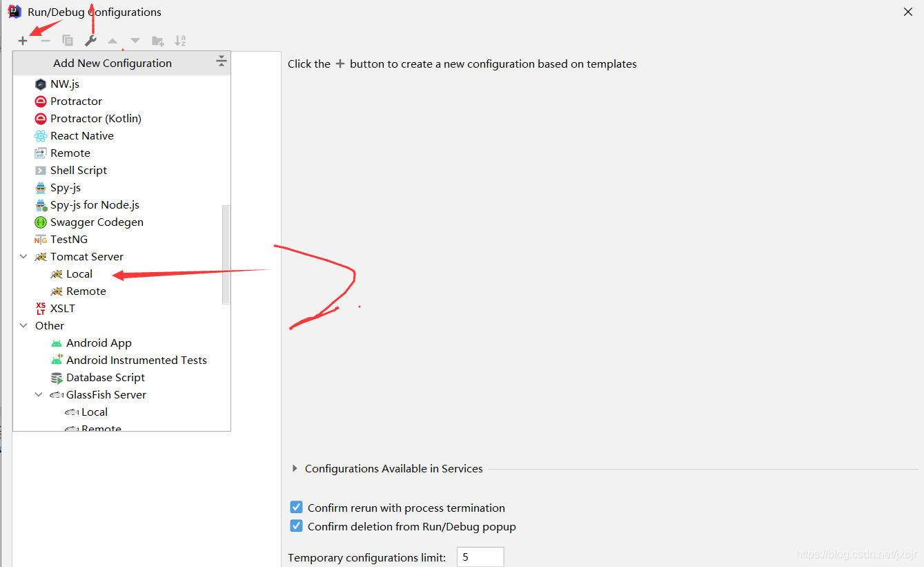Choose the Swagger Codegen configuration type
This screenshot has height=567, width=924.
point(97,222)
